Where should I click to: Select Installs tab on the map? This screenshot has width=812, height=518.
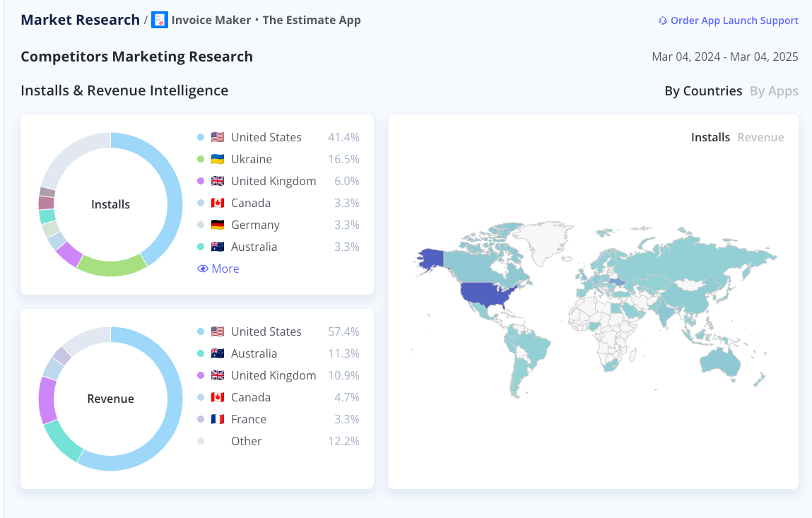tap(710, 137)
